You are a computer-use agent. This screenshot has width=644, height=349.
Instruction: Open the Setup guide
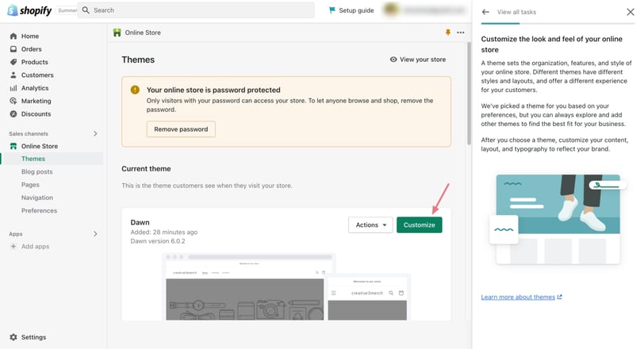point(351,10)
